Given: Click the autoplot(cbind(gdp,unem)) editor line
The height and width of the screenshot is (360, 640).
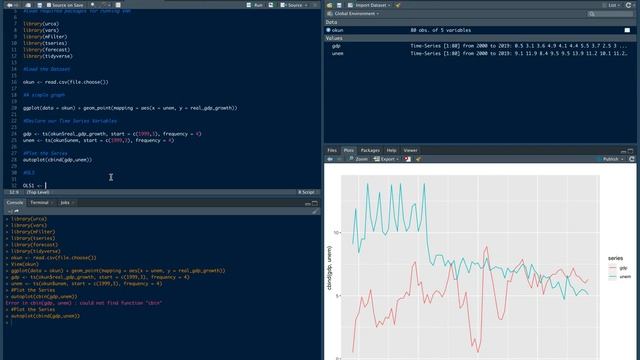Looking at the screenshot, I should coord(58,160).
